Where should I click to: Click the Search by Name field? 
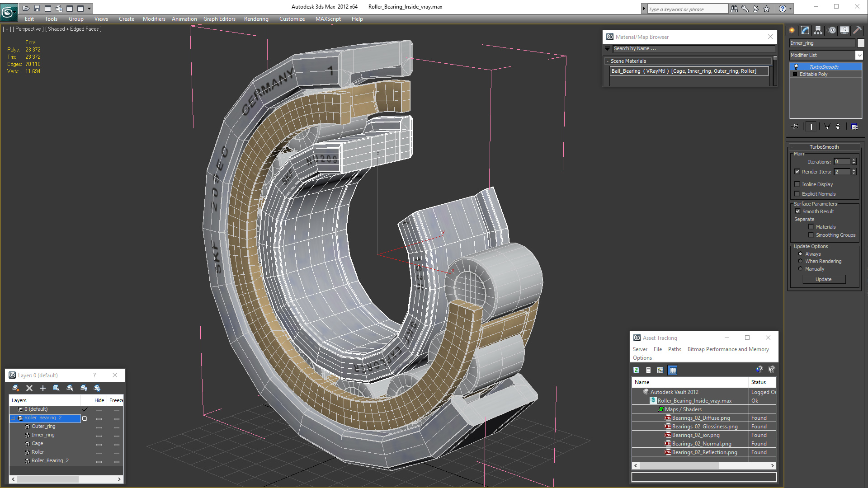693,48
